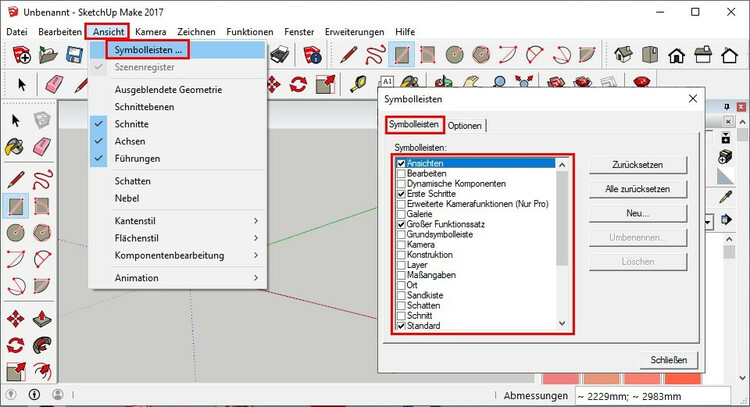Image resolution: width=750 pixels, height=407 pixels.
Task: Select Rotated Rectangle in Large Tool Set
Action: pos(42,206)
